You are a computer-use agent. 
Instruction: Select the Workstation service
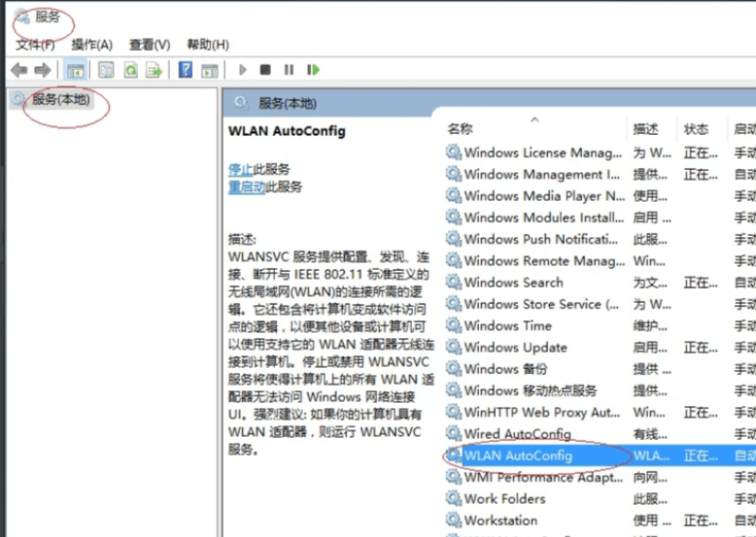pos(600,520)
